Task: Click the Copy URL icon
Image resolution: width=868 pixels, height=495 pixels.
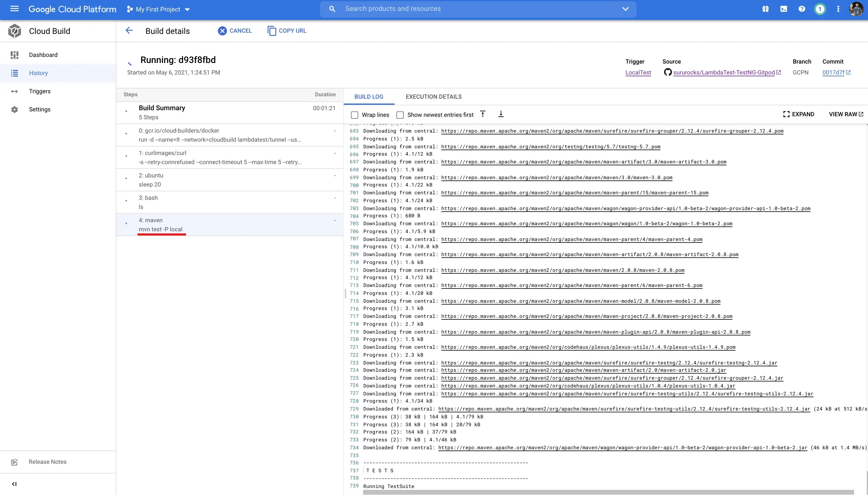Action: pyautogui.click(x=271, y=30)
